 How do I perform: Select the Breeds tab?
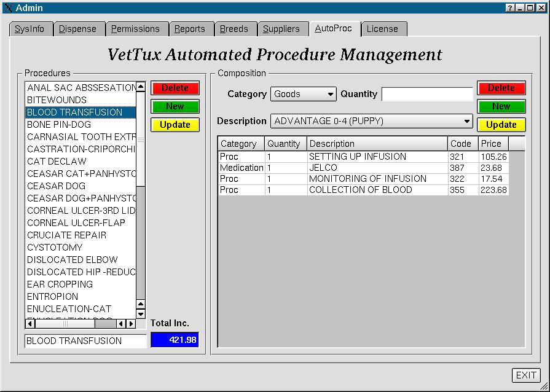[x=236, y=29]
